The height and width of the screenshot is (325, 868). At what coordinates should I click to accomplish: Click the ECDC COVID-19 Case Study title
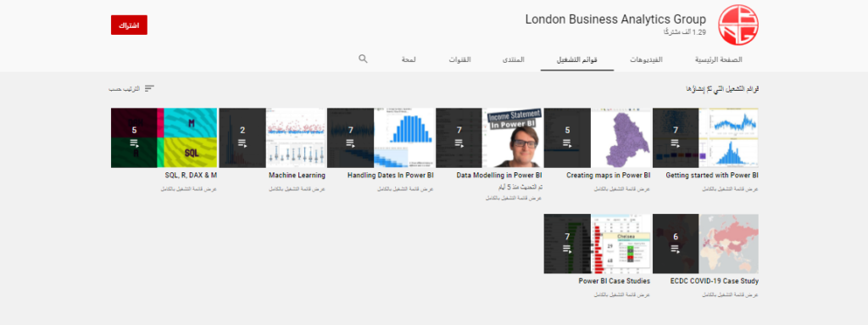714,281
